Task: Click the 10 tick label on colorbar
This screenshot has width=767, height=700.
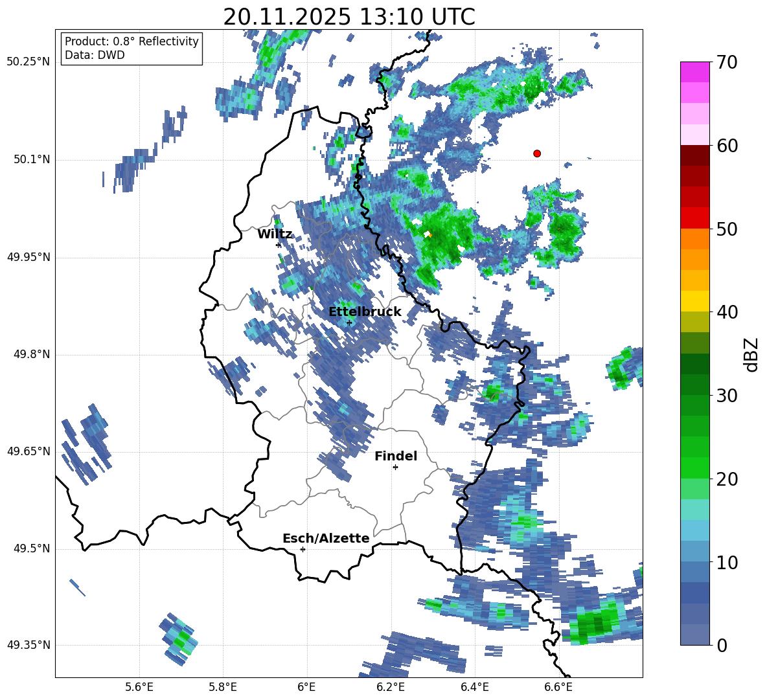Action: 727,562
